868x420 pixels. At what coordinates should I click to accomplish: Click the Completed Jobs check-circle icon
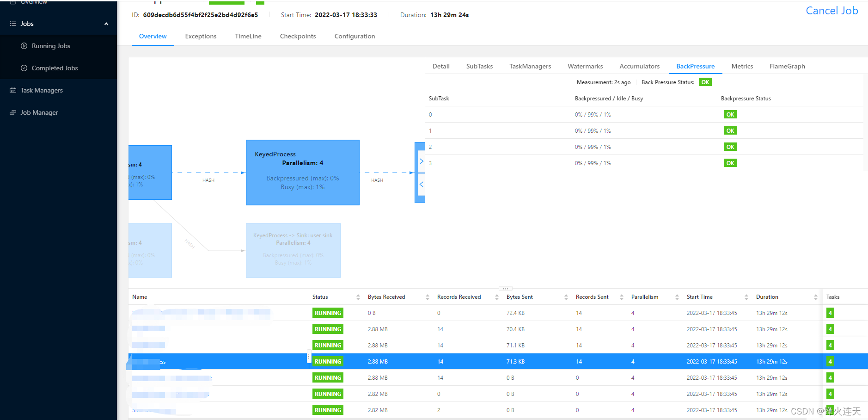(x=24, y=68)
